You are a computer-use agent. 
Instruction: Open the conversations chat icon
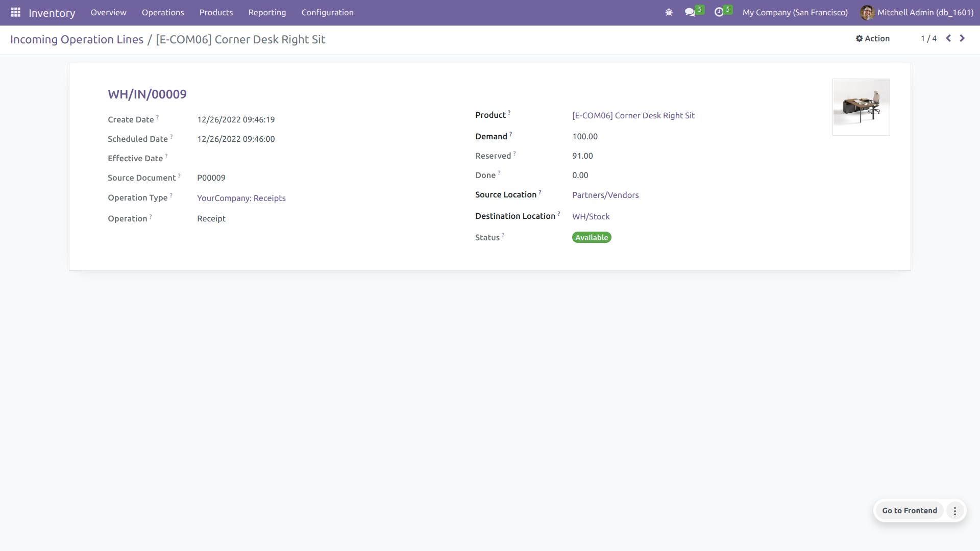pos(690,12)
